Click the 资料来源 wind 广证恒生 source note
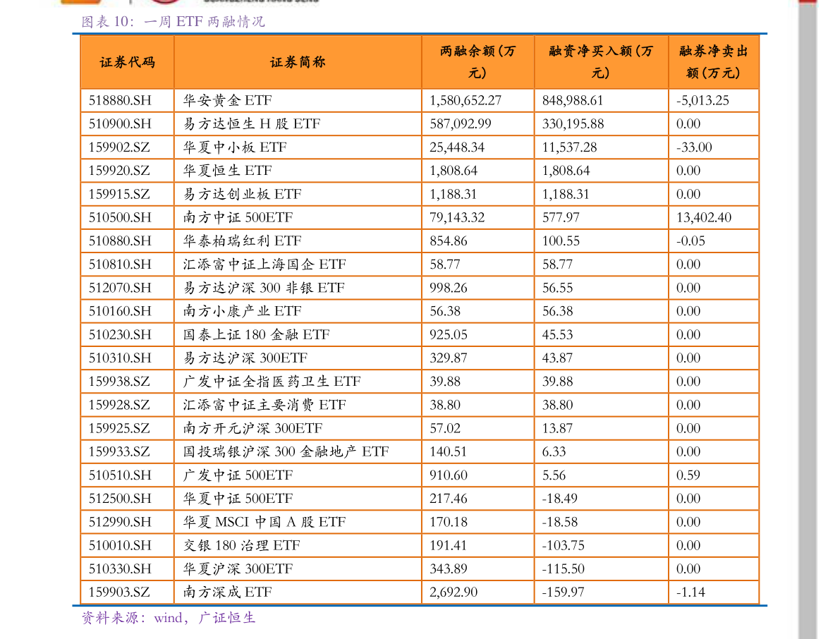 click(x=169, y=618)
